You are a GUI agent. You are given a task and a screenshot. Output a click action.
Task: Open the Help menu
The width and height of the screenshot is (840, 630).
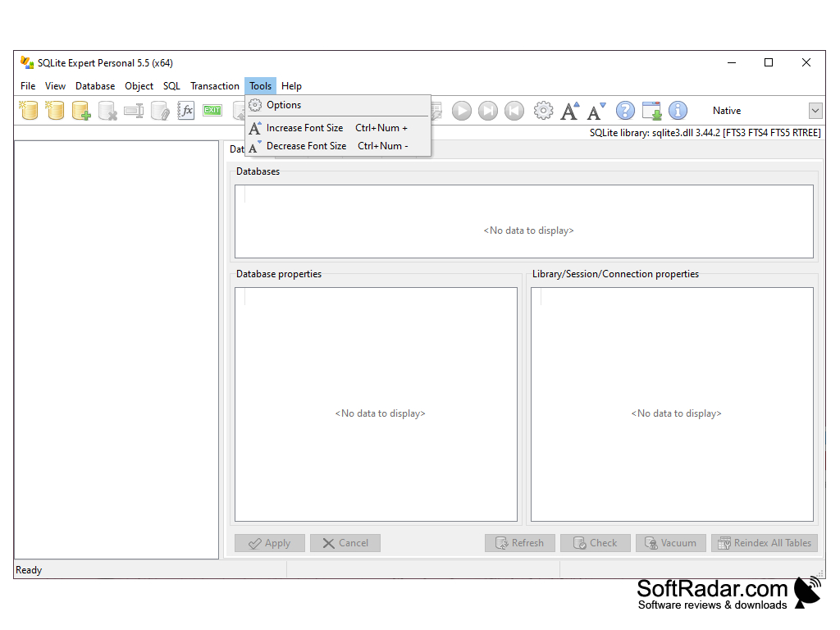point(291,86)
